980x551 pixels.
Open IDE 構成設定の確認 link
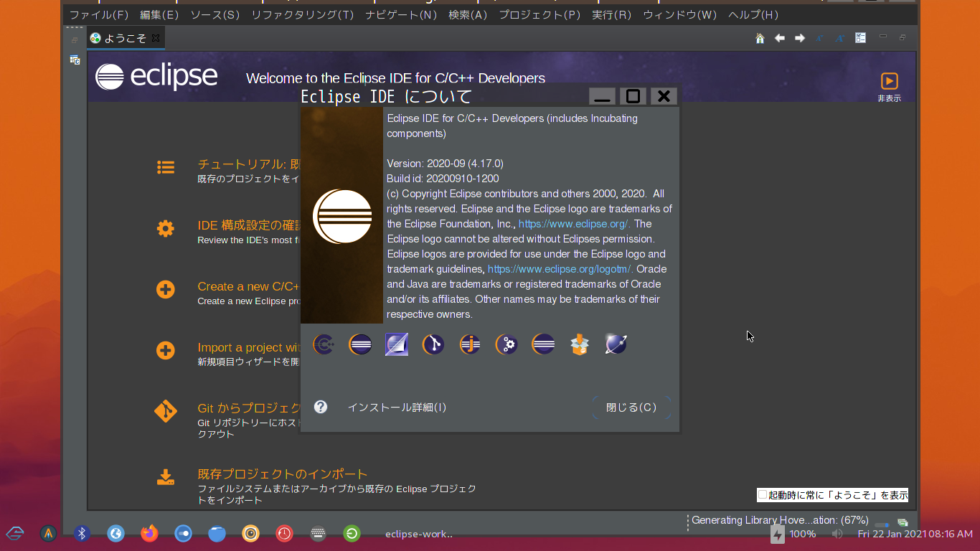tap(248, 225)
